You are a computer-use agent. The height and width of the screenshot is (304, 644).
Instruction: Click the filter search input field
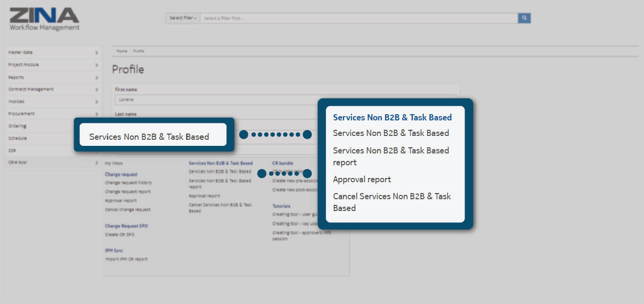358,18
